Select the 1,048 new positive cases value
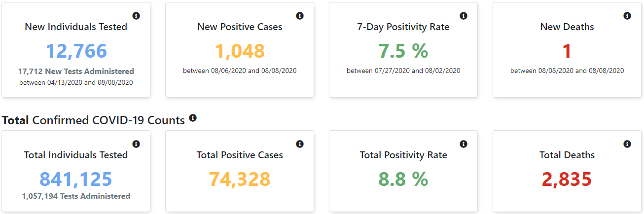 pyautogui.click(x=240, y=51)
